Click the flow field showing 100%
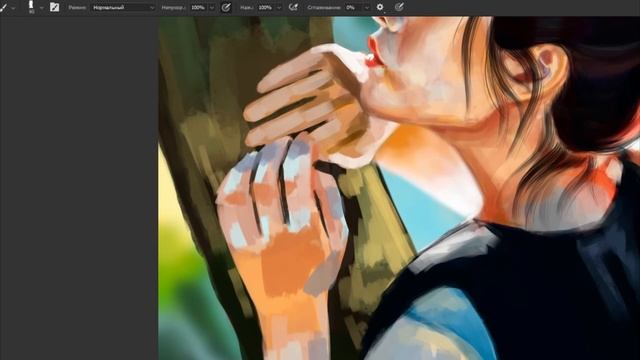The height and width of the screenshot is (360, 640). [x=266, y=7]
